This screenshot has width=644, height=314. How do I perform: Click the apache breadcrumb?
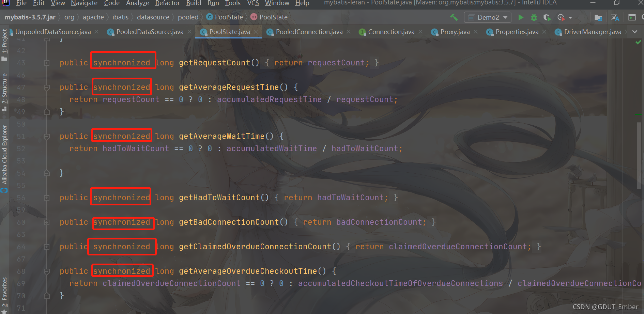click(x=93, y=17)
